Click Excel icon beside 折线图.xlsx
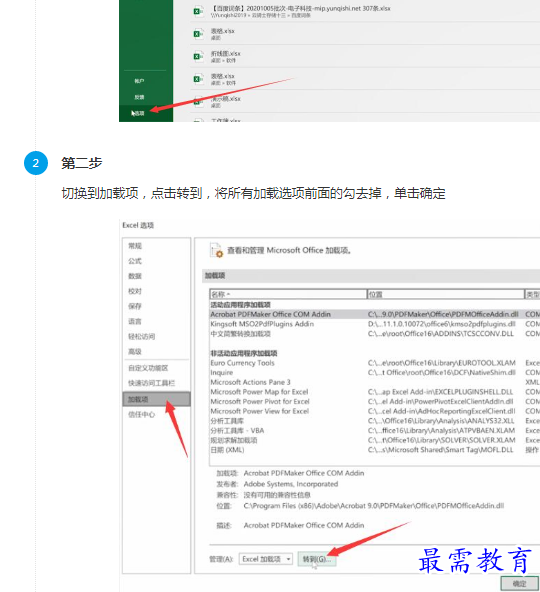 [x=198, y=56]
